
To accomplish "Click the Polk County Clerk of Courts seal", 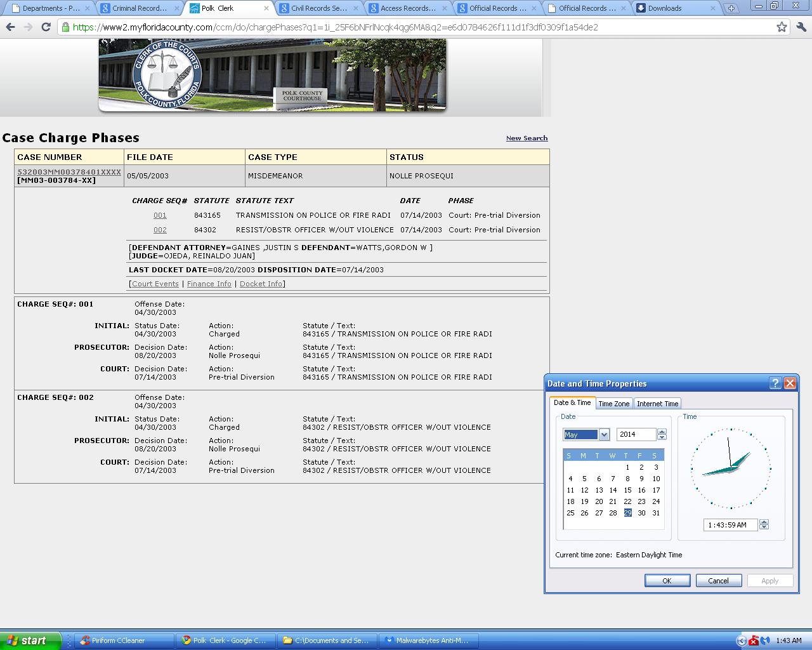I will [167, 75].
